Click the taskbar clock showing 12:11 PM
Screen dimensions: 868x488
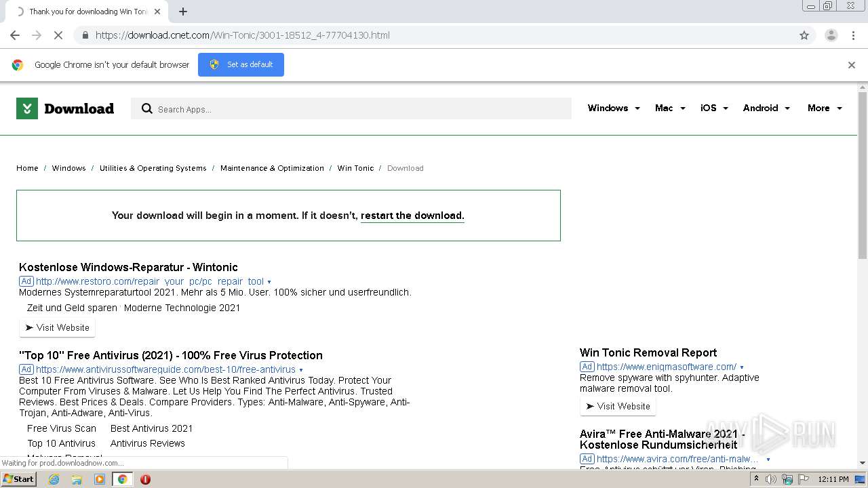(x=833, y=479)
